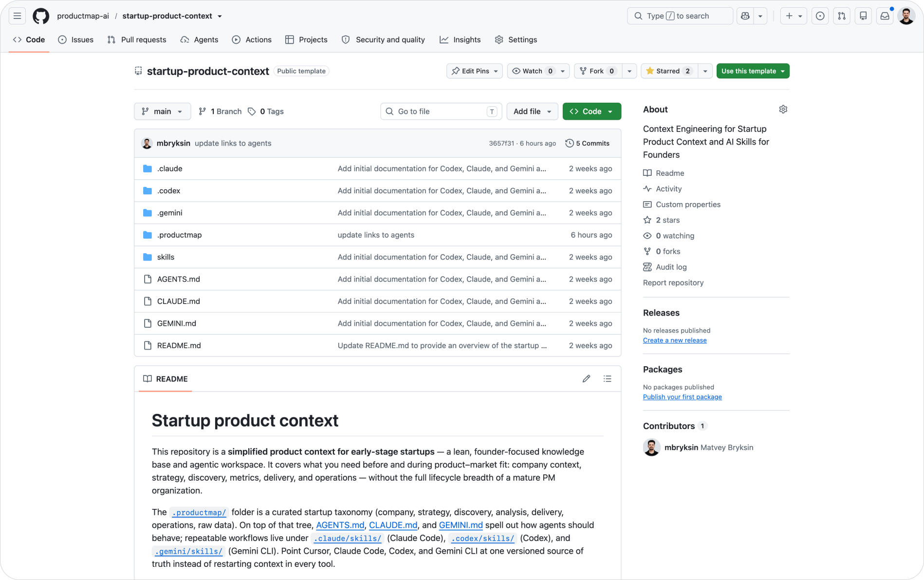Open the Copilot chat icon
This screenshot has height=580, width=924.
coord(745,16)
